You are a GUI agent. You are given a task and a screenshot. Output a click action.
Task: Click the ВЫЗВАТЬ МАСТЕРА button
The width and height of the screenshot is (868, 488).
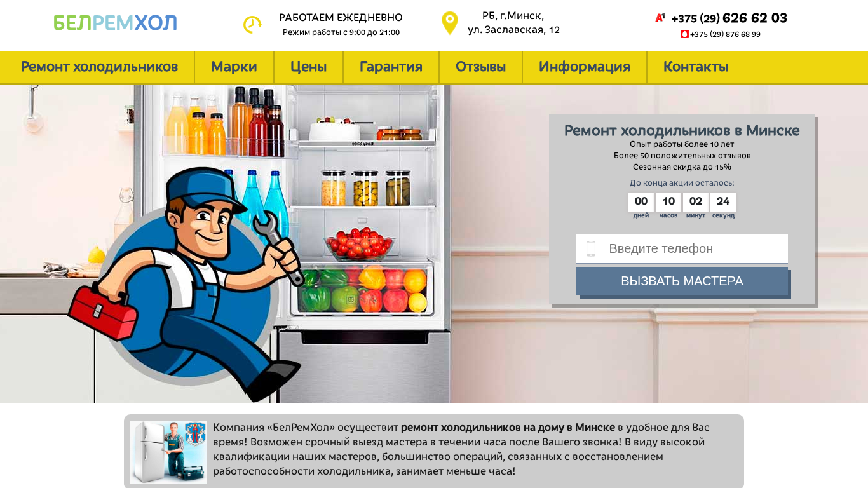tap(682, 281)
